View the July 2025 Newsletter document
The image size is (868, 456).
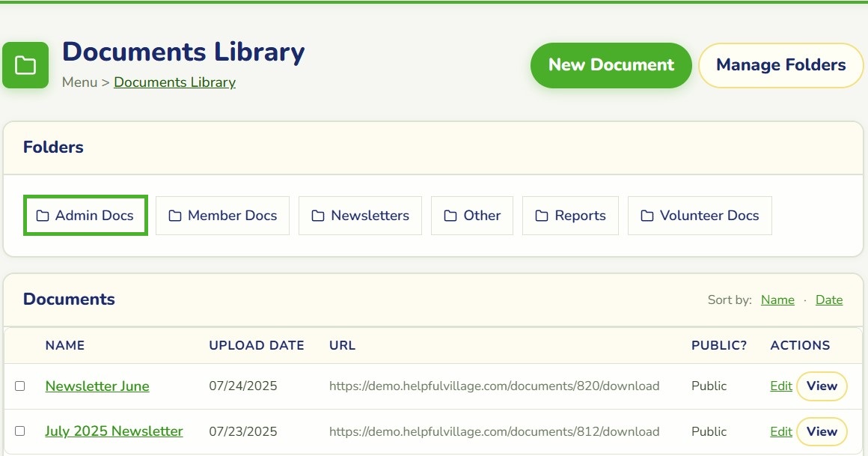822,431
